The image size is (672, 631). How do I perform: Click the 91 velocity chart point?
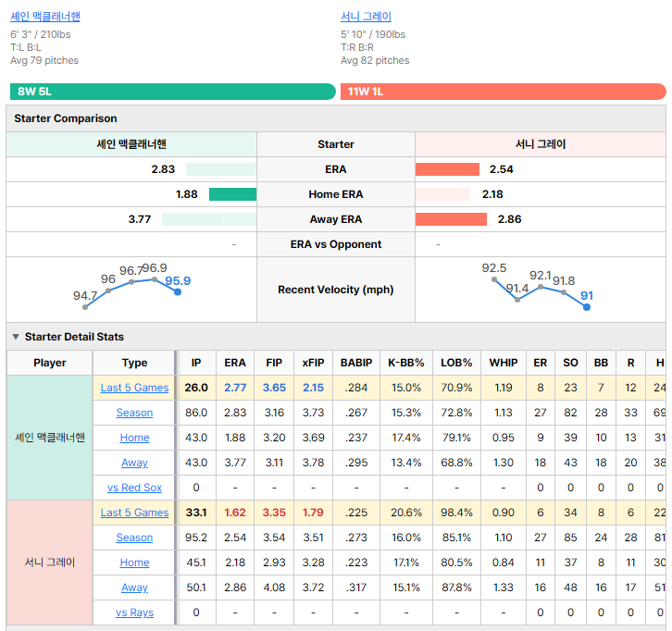587,307
